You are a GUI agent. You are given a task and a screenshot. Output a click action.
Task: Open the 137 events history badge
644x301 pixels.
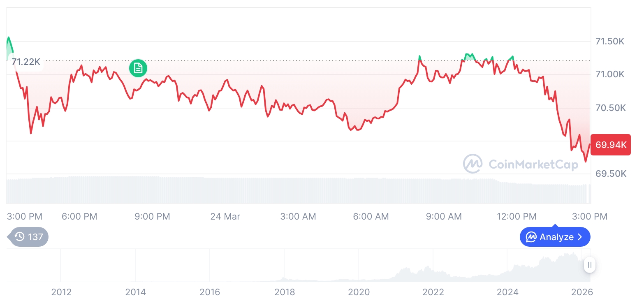[x=29, y=237]
